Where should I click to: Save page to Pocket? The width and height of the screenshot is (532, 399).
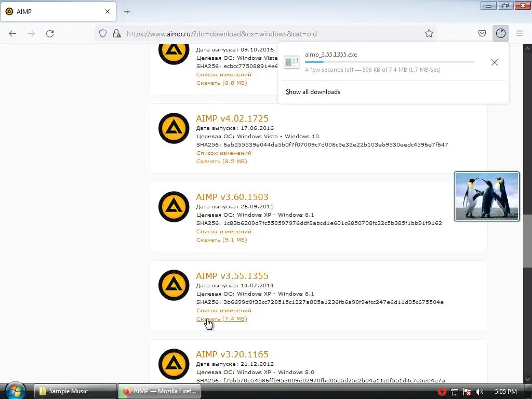pyautogui.click(x=482, y=33)
